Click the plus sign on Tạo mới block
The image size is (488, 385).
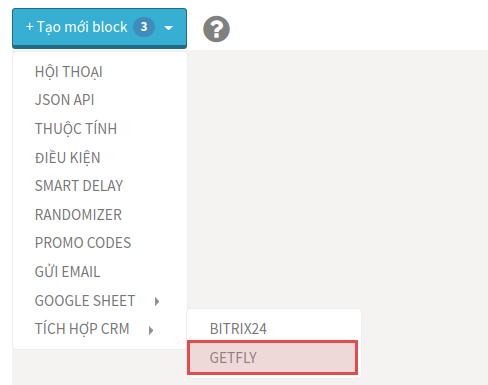(x=30, y=27)
